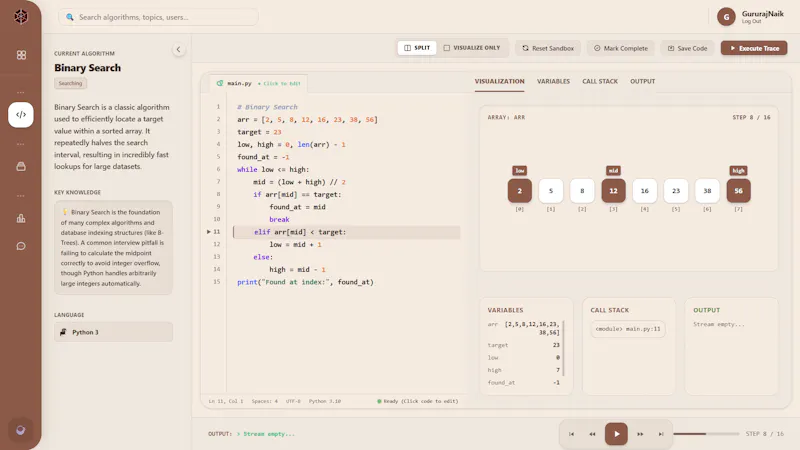Step backward one step in playback

point(592,434)
